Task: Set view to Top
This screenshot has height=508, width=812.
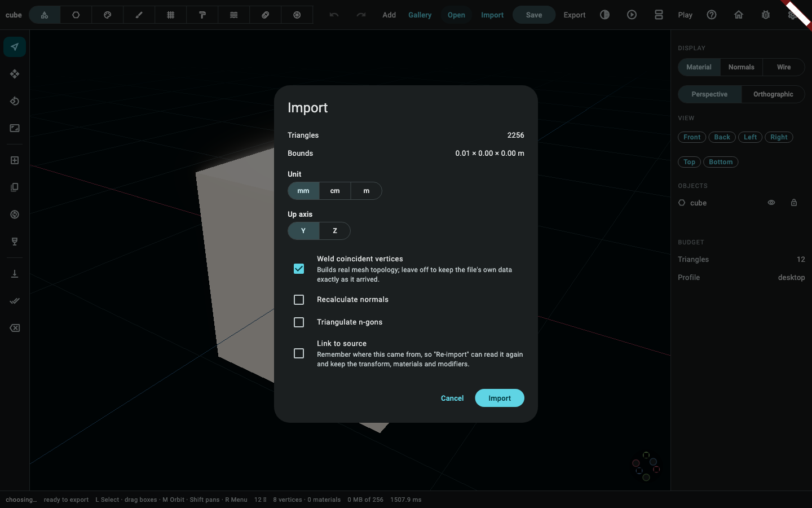Action: tap(690, 162)
